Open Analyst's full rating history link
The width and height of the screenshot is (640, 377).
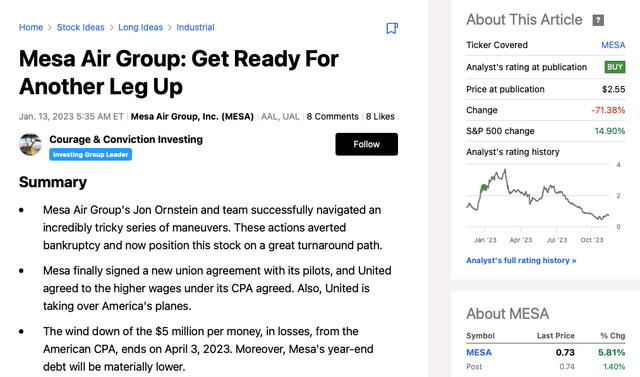pos(521,260)
